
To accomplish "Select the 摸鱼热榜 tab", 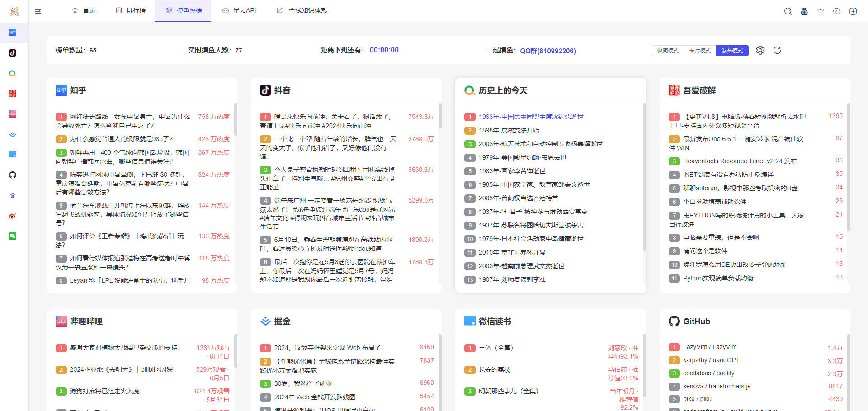I will [x=183, y=10].
